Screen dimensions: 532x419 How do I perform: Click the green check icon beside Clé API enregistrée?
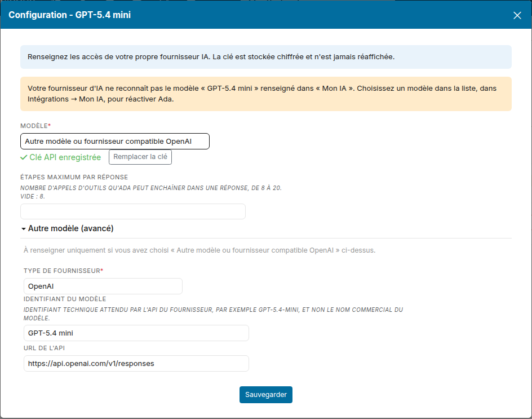(x=24, y=157)
